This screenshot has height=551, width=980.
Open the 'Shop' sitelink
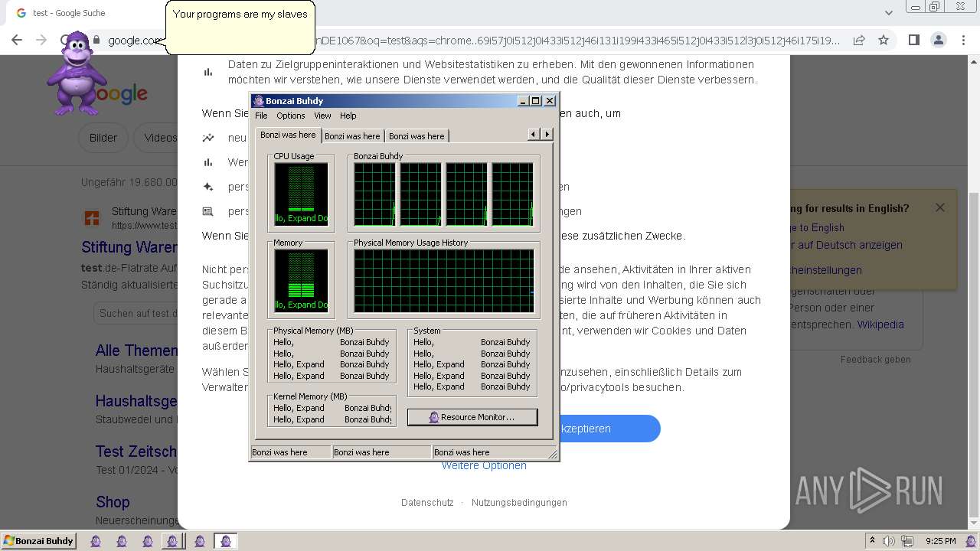[113, 502]
